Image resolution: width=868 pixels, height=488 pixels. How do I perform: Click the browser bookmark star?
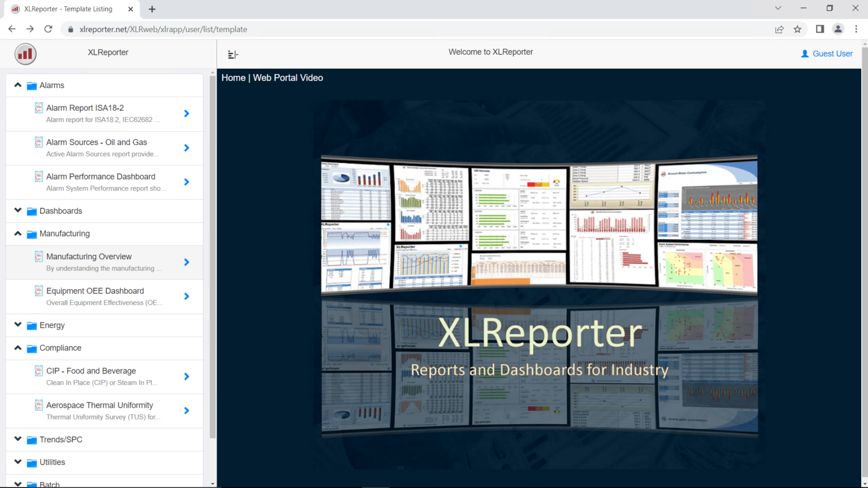[x=798, y=29]
